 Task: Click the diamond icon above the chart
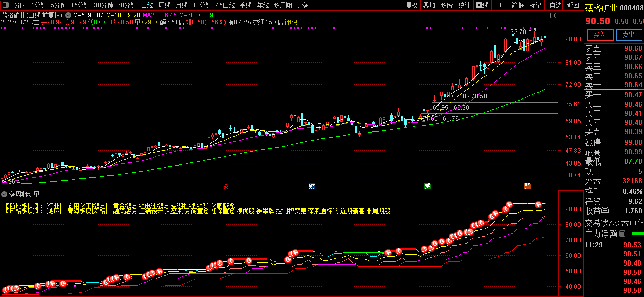pyautogui.click(x=543, y=16)
